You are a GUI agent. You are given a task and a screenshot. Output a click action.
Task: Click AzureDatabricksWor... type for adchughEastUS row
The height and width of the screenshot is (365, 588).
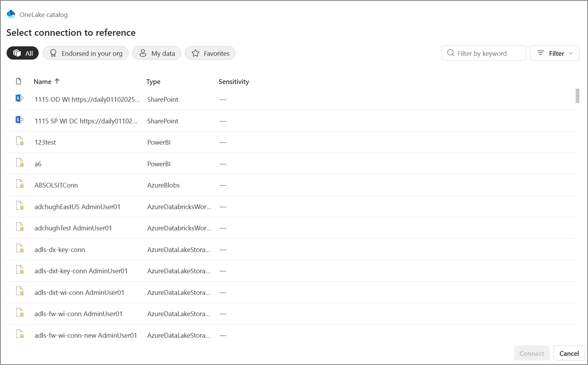point(179,207)
